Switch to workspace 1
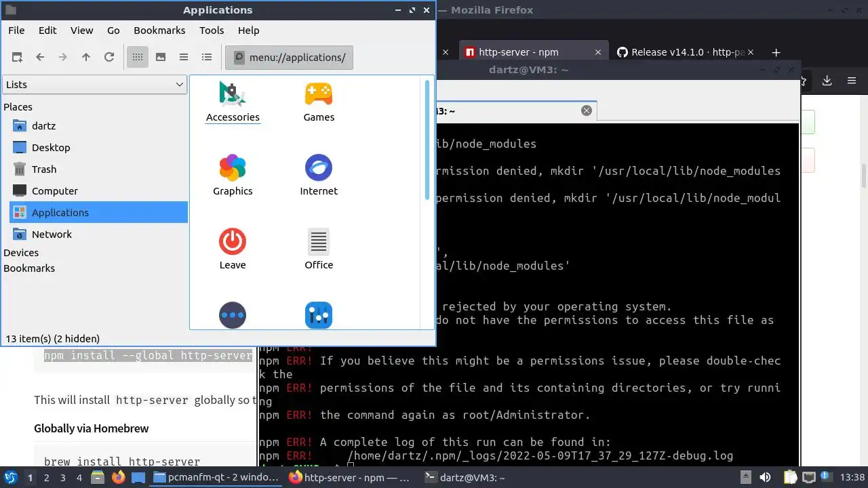868x488 pixels. [x=31, y=478]
